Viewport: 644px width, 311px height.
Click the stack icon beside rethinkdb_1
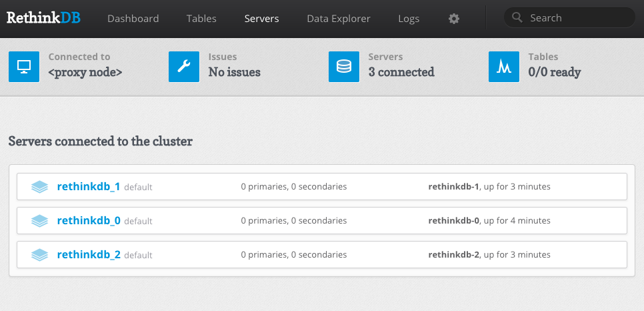(x=39, y=187)
